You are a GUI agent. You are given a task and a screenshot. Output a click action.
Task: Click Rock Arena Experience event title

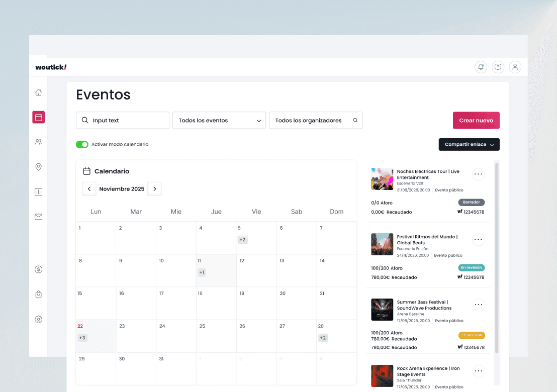coord(428,371)
